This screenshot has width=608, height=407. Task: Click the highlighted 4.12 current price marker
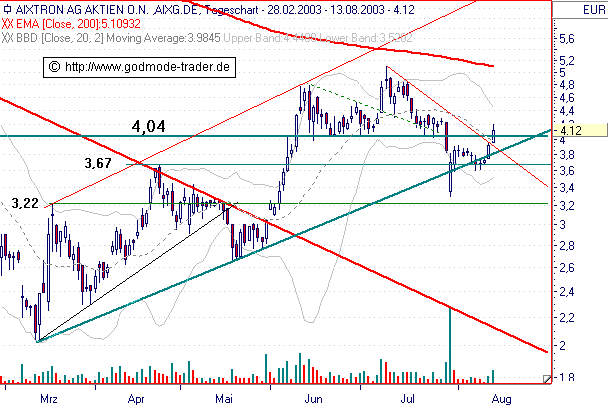click(580, 130)
